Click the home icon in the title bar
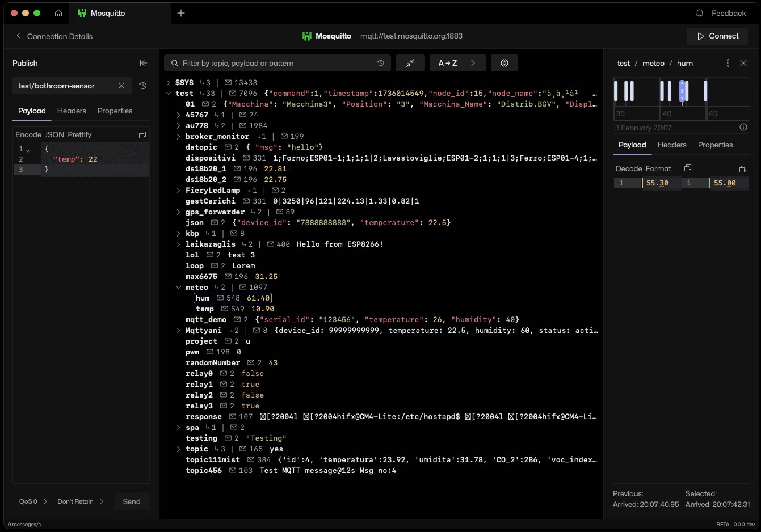The width and height of the screenshot is (761, 532). point(58,12)
